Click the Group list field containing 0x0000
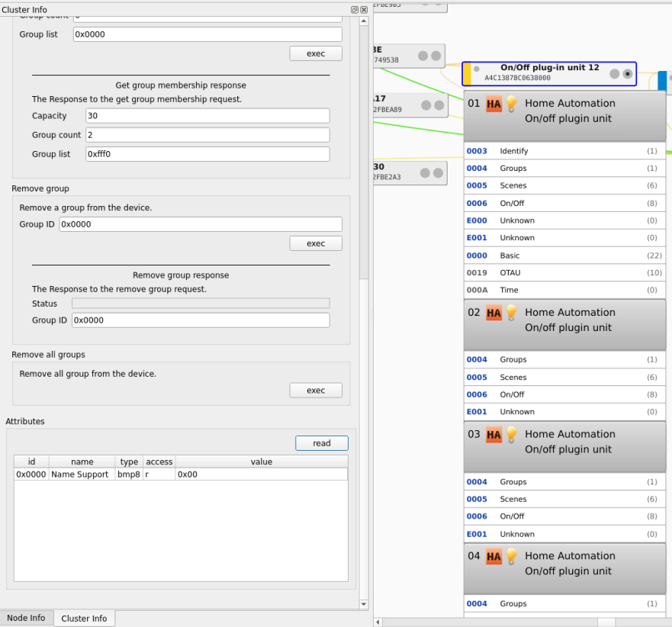This screenshot has height=627, width=672. point(208,34)
